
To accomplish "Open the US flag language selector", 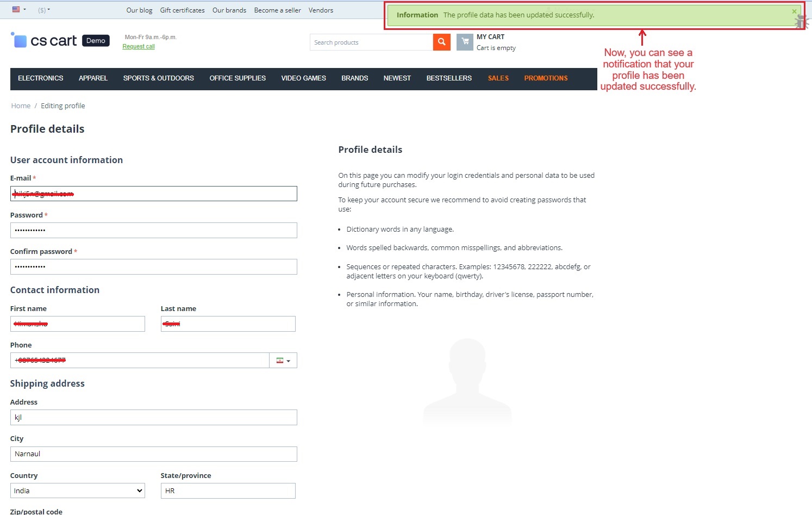I will [19, 10].
